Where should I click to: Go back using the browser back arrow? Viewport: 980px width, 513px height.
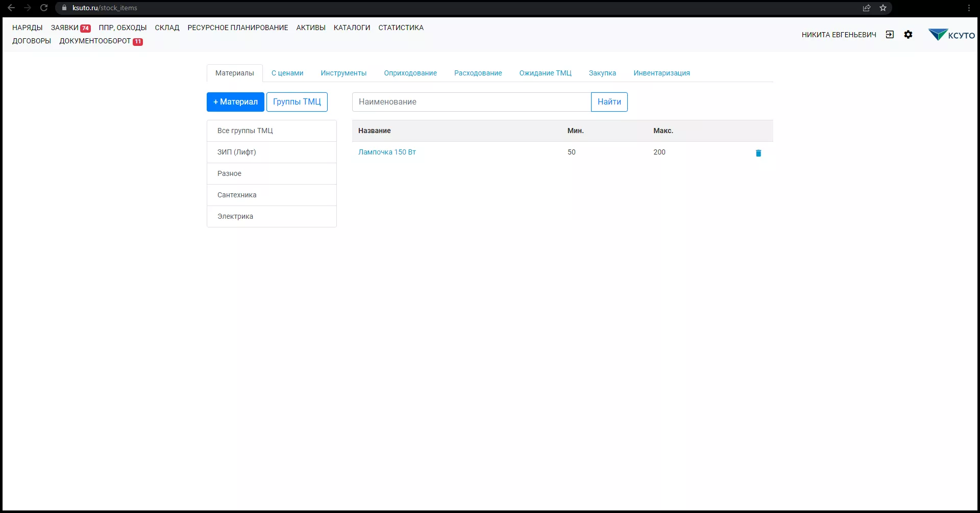pos(11,8)
